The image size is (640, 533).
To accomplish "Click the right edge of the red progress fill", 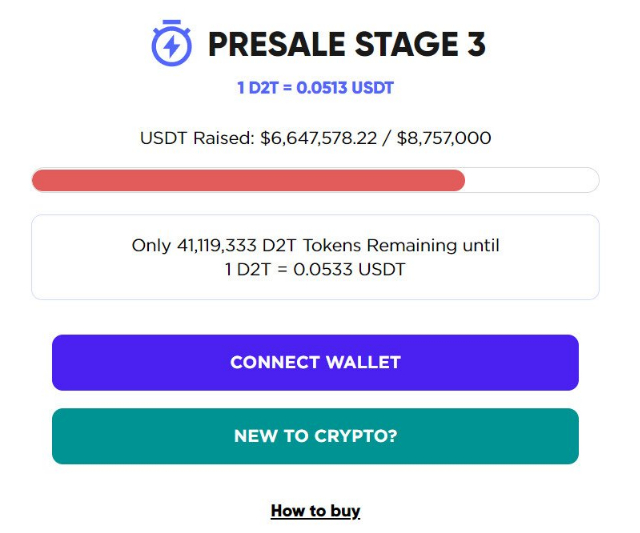I will 462,180.
